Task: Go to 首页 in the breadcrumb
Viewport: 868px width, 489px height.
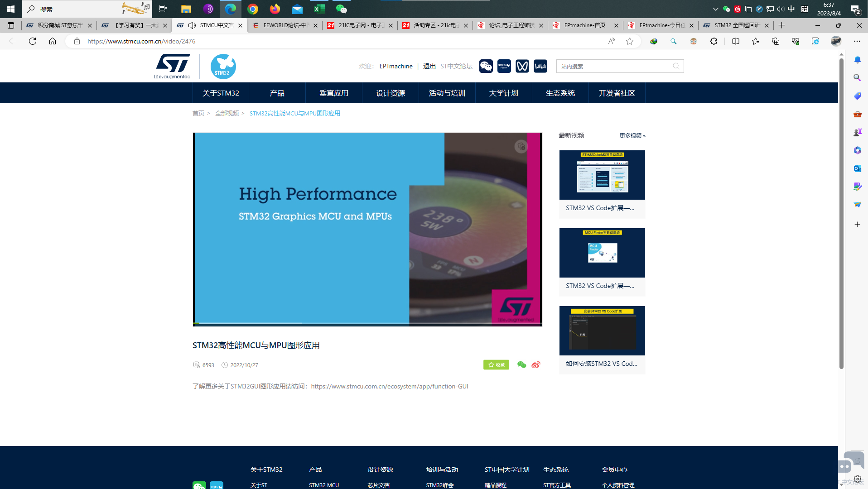Action: [x=198, y=113]
